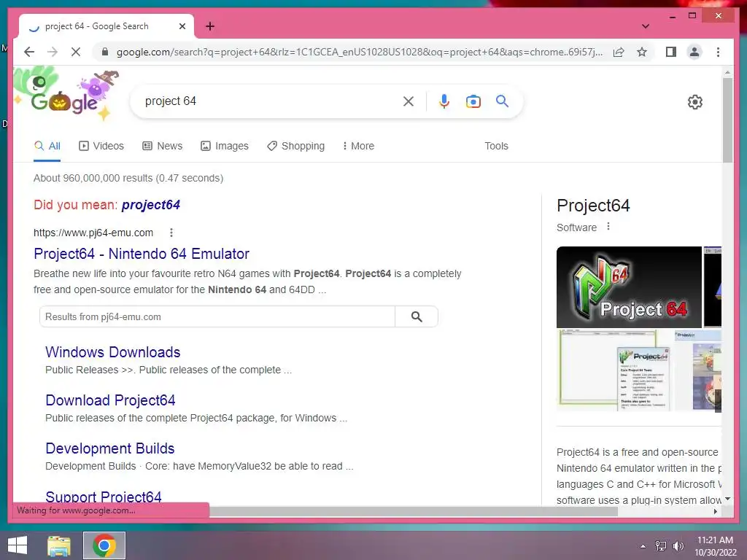The width and height of the screenshot is (747, 560).
Task: Click the forward navigation arrow
Action: click(53, 52)
